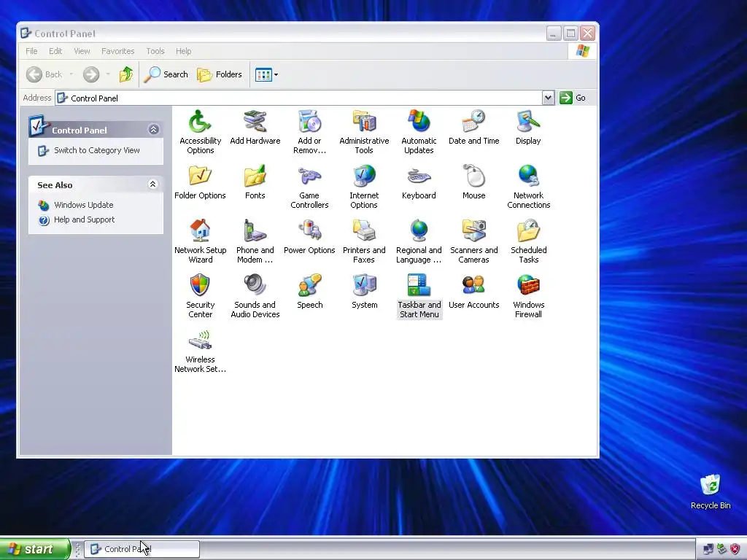Open the Views button dropdown

[x=276, y=75]
